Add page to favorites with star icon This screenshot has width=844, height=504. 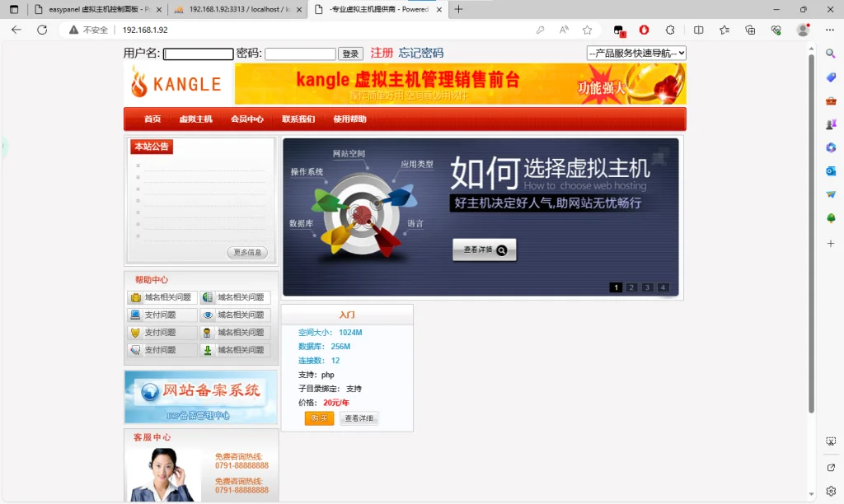coord(587,30)
